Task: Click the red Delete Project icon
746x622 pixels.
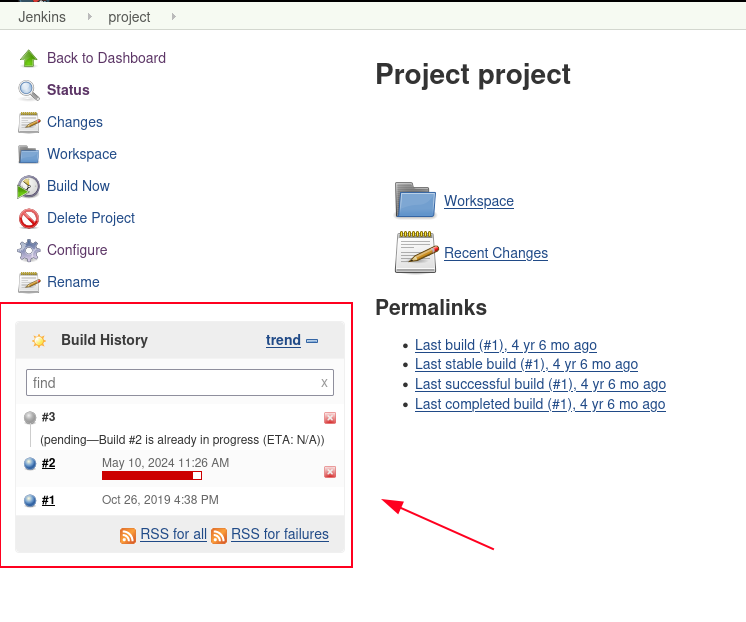Action: [29, 218]
